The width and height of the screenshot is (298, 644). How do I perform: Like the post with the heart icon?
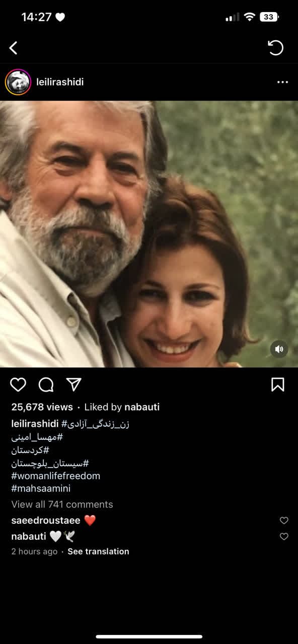(x=18, y=385)
